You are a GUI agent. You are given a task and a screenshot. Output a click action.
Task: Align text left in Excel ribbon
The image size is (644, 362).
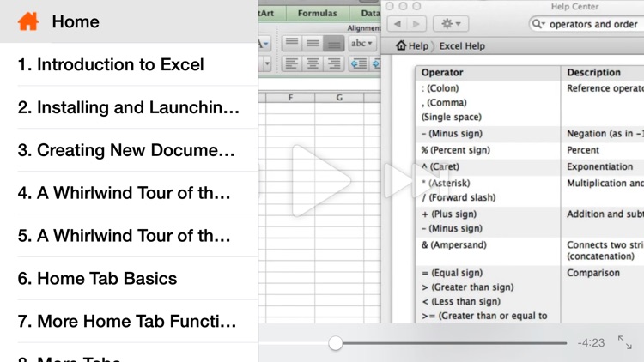292,63
